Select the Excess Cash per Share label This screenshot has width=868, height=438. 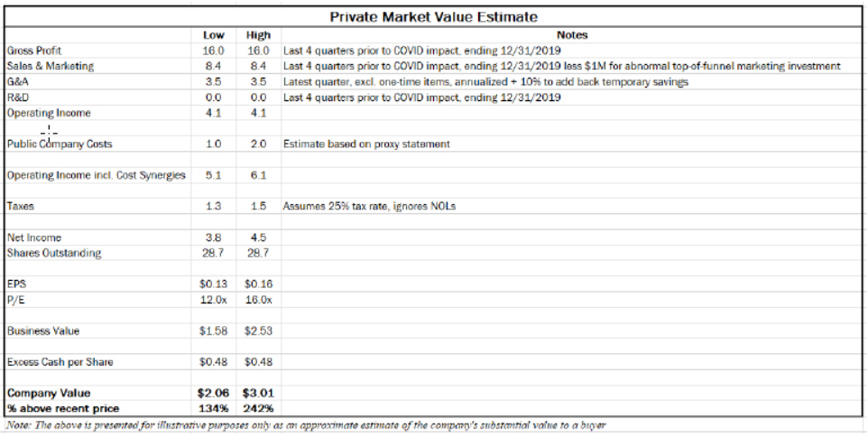60,363
